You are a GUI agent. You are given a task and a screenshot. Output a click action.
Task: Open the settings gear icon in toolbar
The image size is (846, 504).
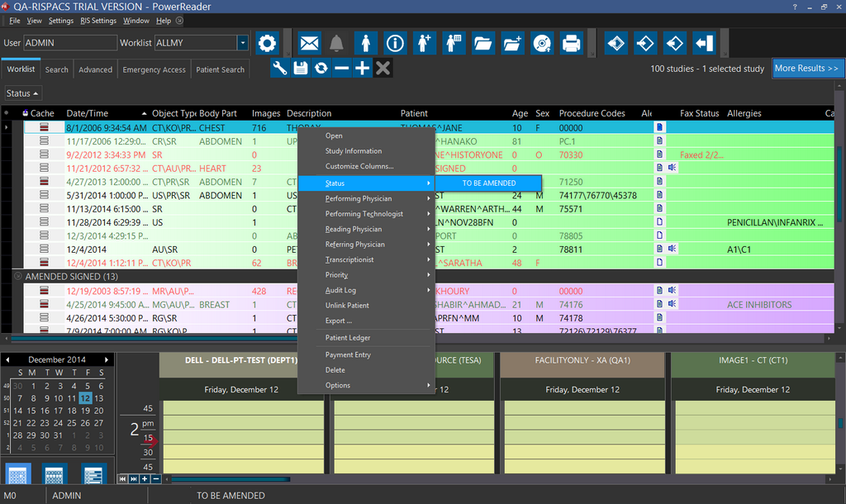tap(266, 42)
